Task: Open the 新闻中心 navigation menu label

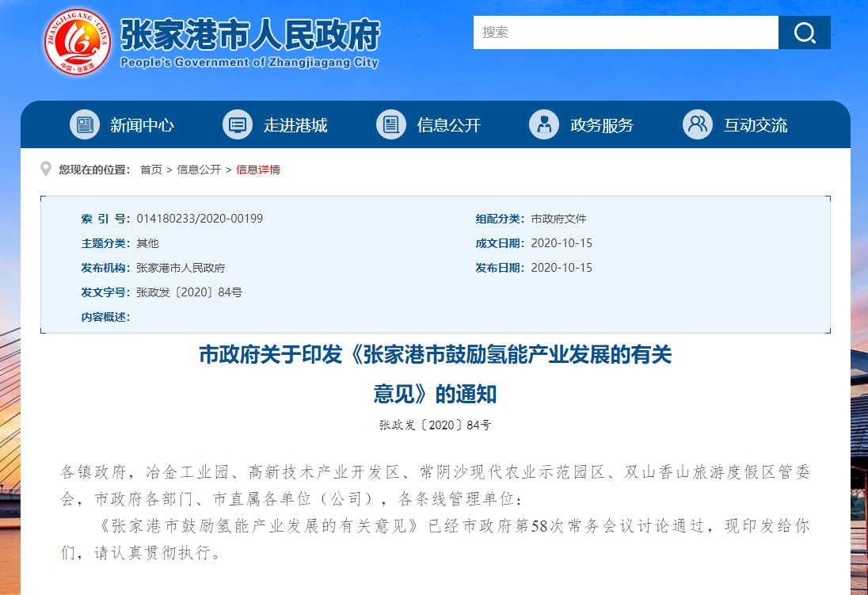Action: pyautogui.click(x=143, y=125)
